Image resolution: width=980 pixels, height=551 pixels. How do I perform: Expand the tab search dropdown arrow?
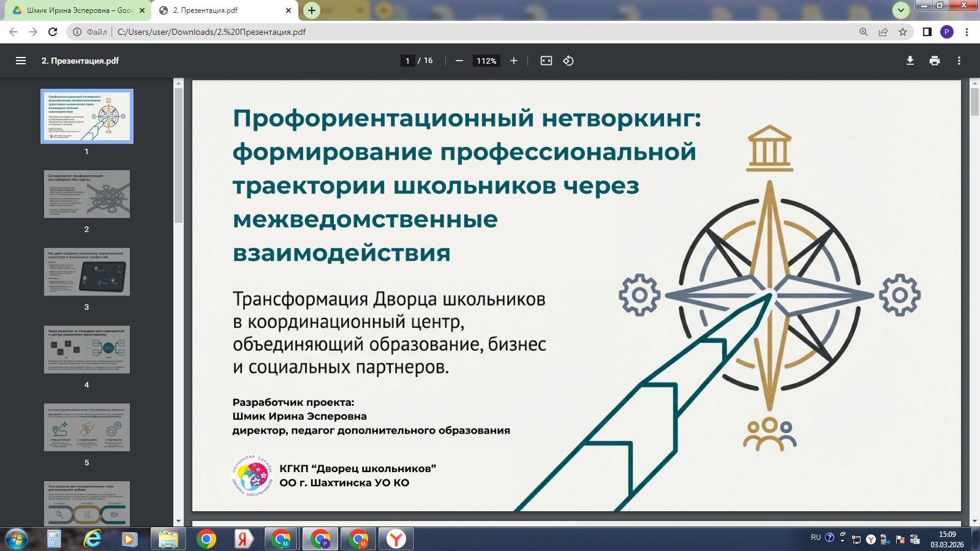pos(900,10)
